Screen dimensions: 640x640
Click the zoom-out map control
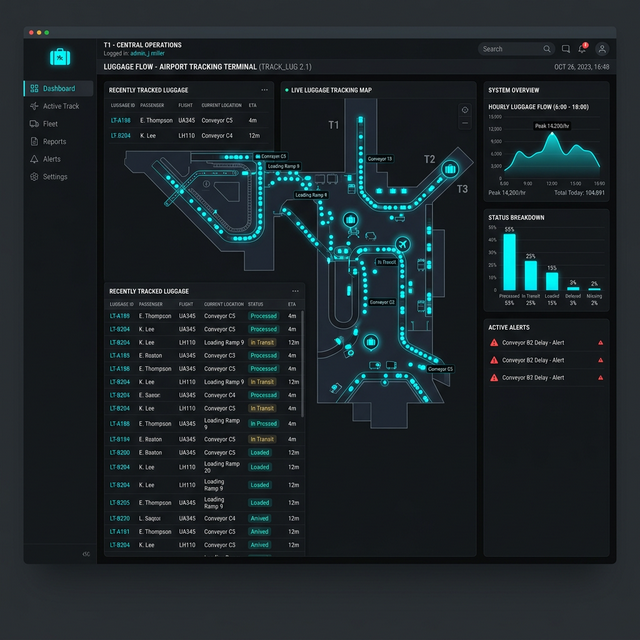click(x=465, y=124)
